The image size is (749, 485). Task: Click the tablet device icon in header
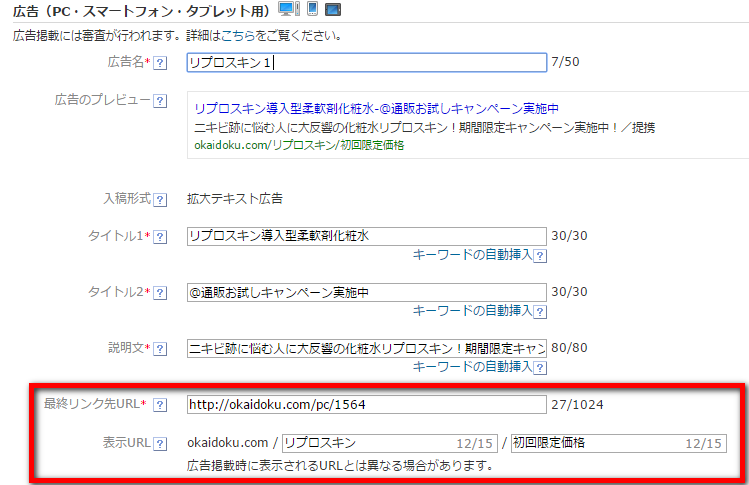click(x=333, y=10)
